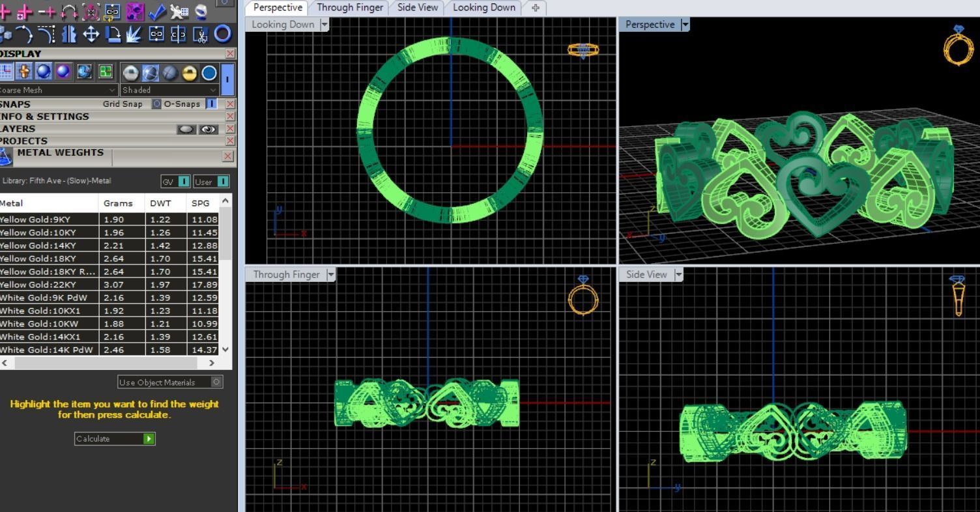This screenshot has height=512, width=980.
Task: Click the Calculate button
Action: [x=115, y=438]
